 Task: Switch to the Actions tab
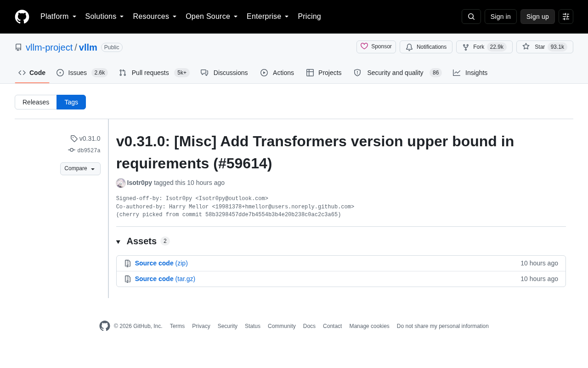click(x=277, y=73)
